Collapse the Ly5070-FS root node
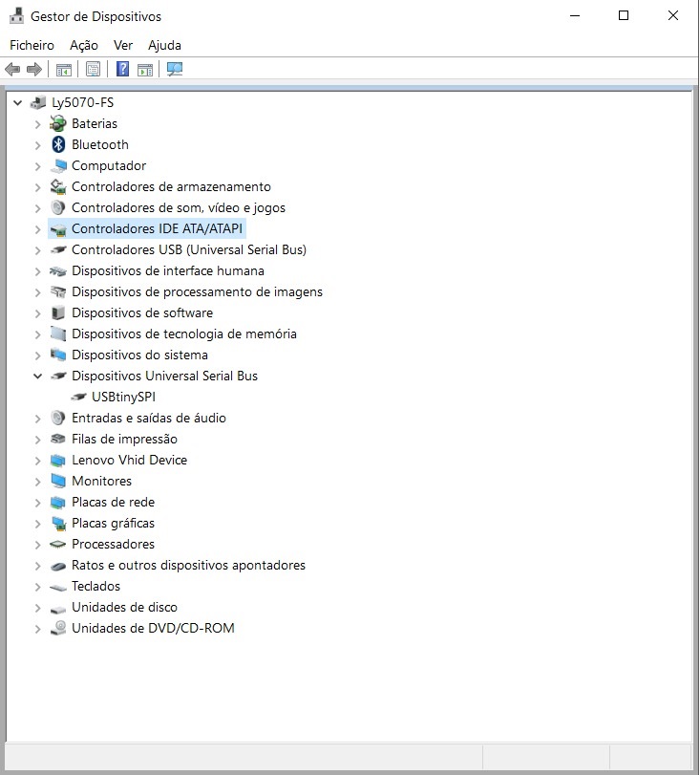Viewport: 700px width, 775px height. (x=18, y=103)
